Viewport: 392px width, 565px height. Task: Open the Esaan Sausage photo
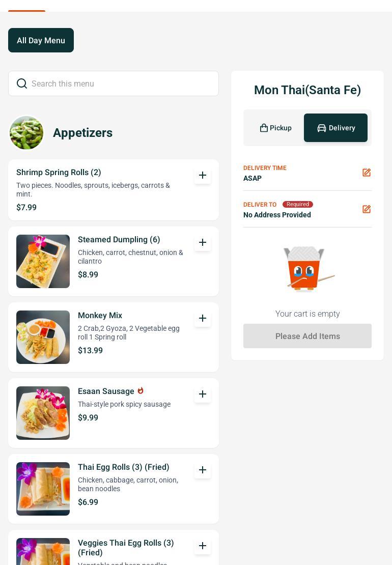pyautogui.click(x=43, y=413)
